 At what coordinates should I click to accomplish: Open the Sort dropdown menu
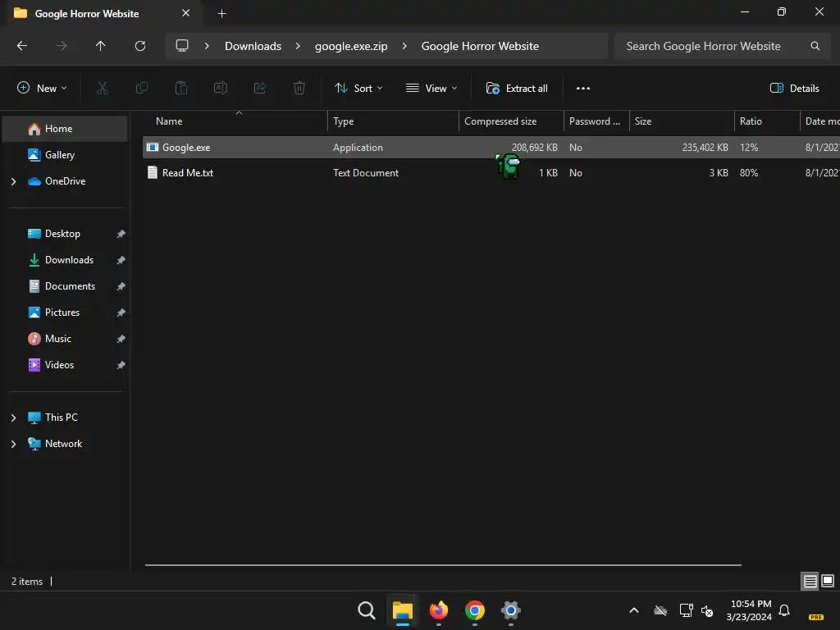coord(358,89)
